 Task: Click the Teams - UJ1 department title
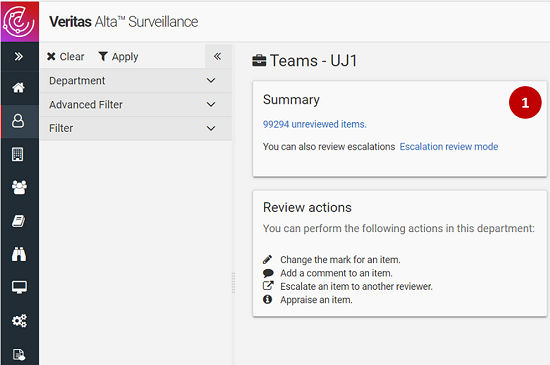tap(313, 61)
